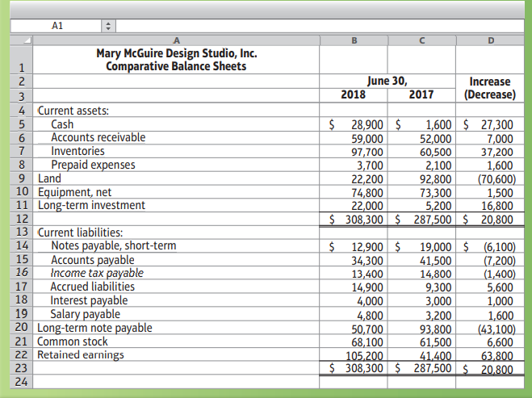Open the Name Box stepper arrows
Screen dimensions: 532x398
(x=108, y=26)
